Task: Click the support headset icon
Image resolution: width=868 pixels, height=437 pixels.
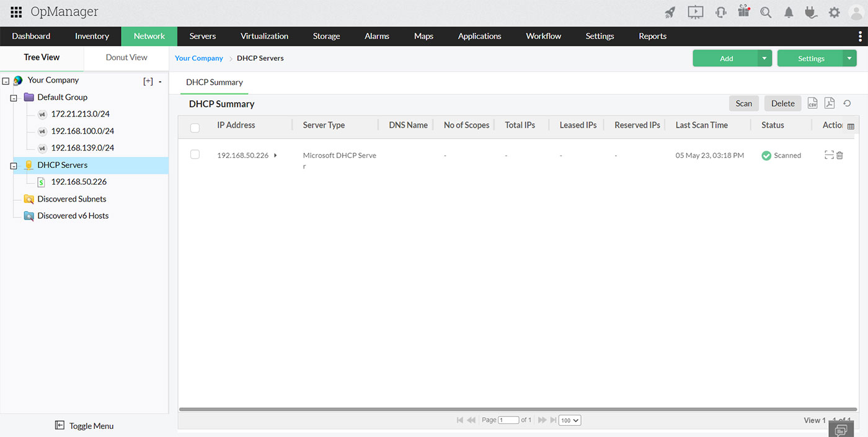Action: pyautogui.click(x=720, y=12)
